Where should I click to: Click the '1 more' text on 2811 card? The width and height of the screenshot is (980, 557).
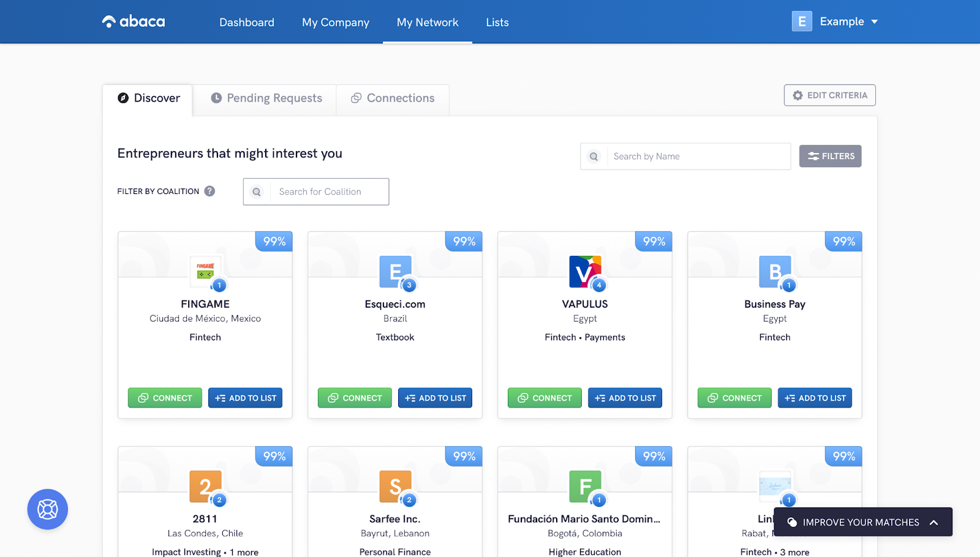click(x=244, y=552)
